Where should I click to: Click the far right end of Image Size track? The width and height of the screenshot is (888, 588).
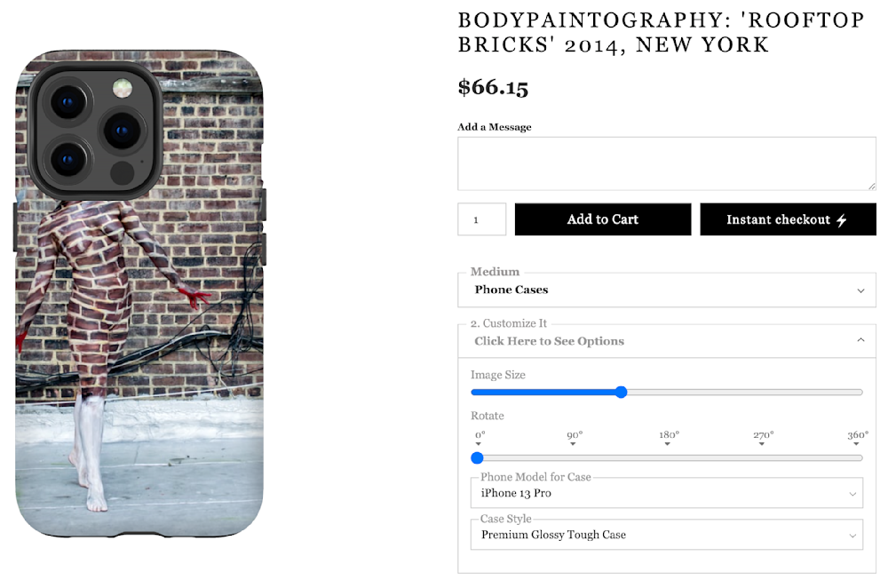(x=860, y=392)
